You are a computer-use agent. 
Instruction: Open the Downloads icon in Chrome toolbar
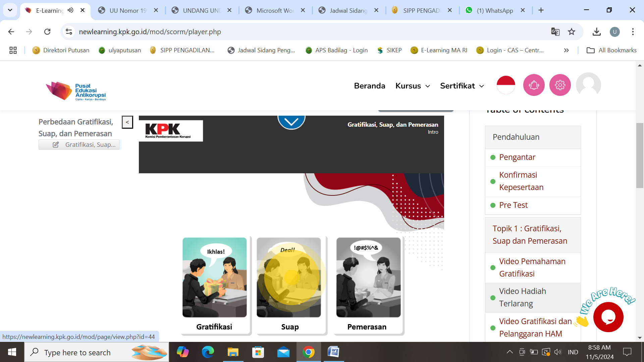pyautogui.click(x=597, y=32)
